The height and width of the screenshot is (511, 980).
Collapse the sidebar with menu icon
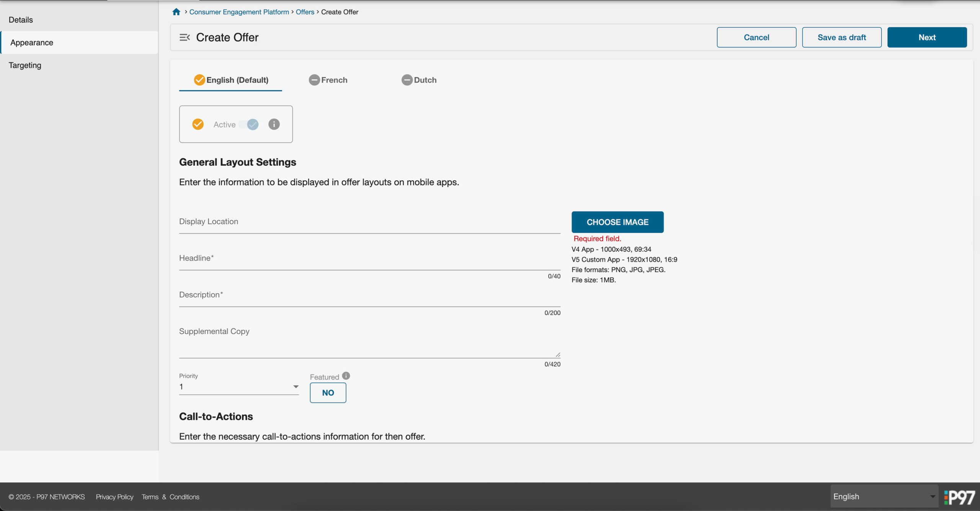click(x=185, y=37)
